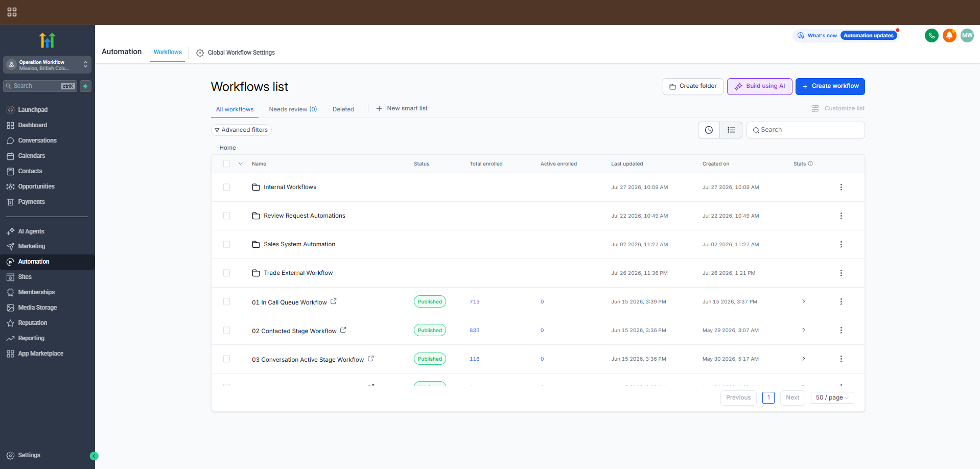Switch to Needs review (0) tab
This screenshot has height=469, width=980.
pyautogui.click(x=293, y=109)
